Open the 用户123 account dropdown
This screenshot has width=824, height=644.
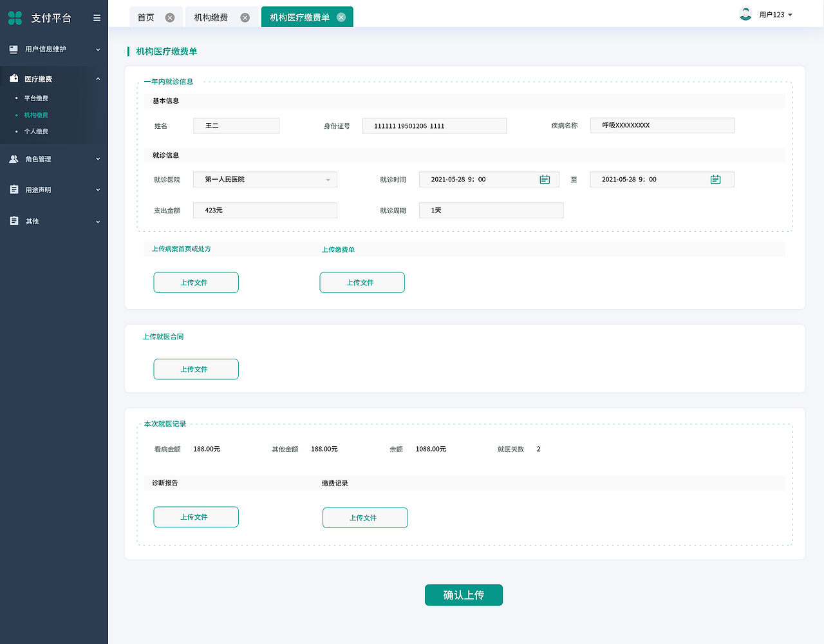pyautogui.click(x=776, y=15)
